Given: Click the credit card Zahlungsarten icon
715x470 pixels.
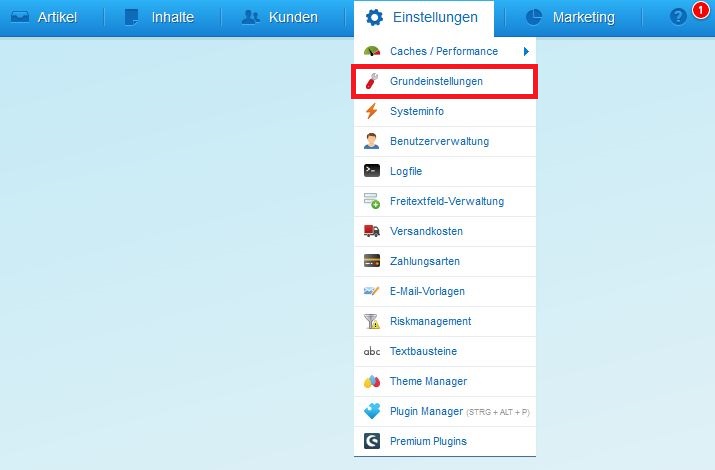Looking at the screenshot, I should (x=372, y=261).
